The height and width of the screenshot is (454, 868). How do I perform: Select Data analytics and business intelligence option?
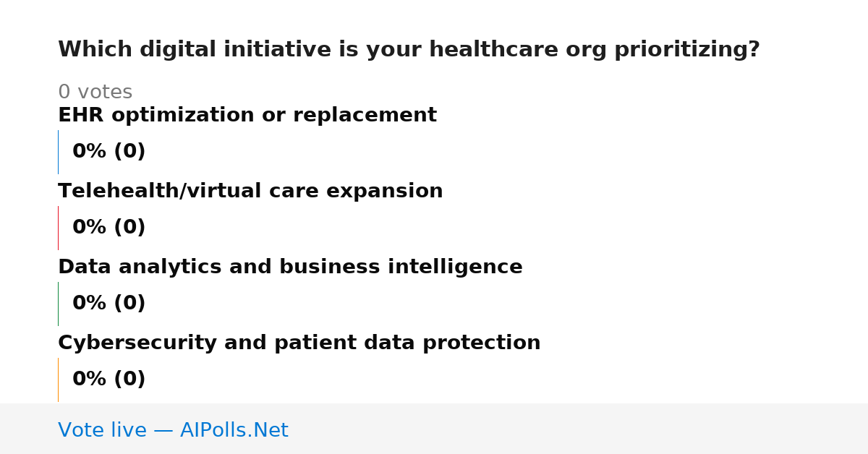(290, 267)
